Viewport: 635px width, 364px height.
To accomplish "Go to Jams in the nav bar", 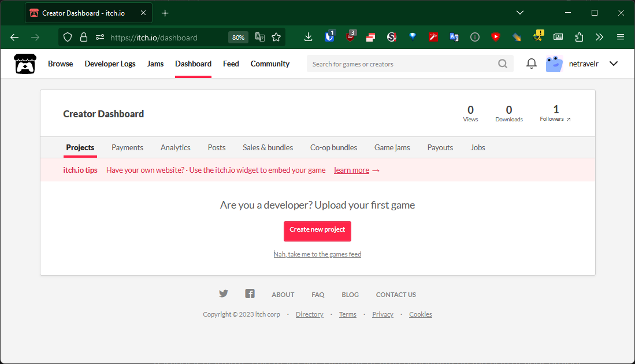I will point(155,64).
